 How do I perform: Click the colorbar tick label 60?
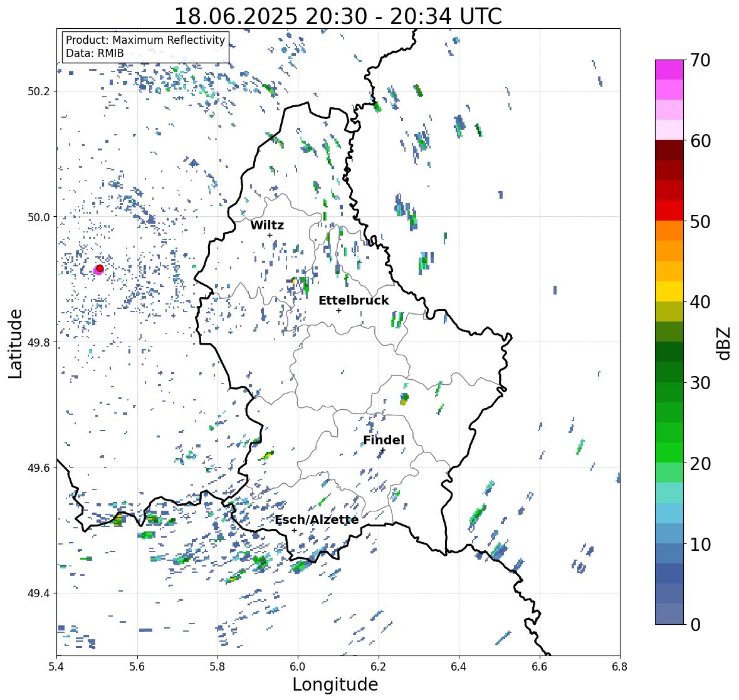tap(700, 141)
